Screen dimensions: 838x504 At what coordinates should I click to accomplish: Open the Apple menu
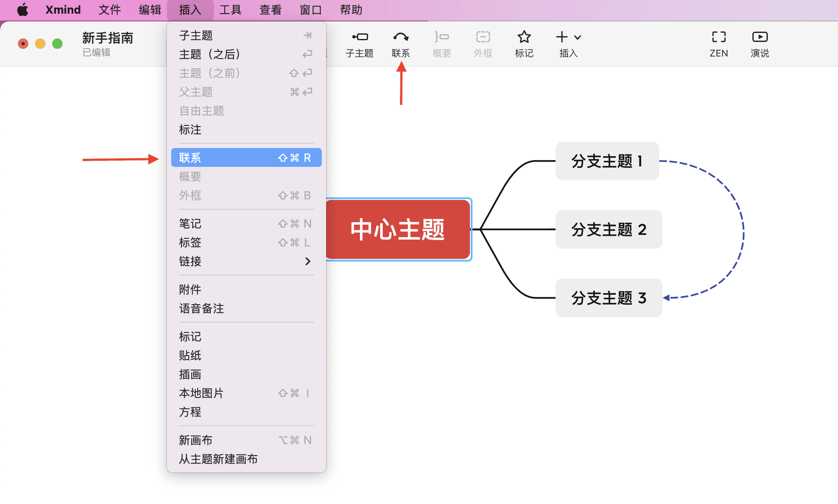coord(22,9)
